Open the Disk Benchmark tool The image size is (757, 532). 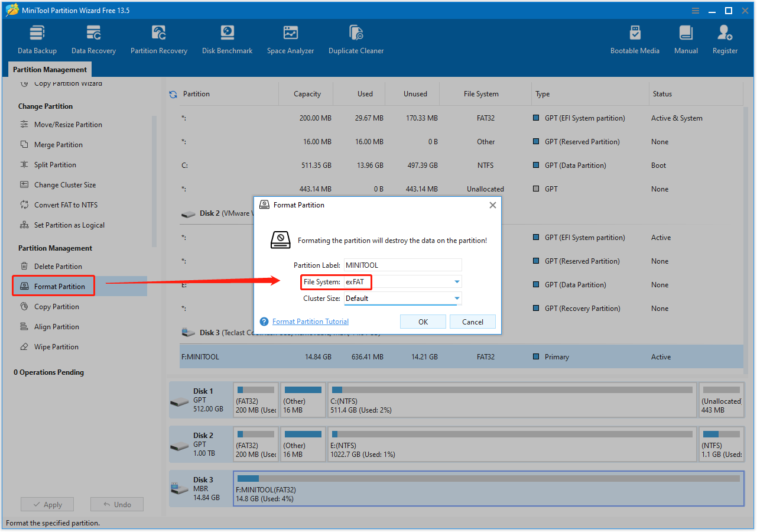227,38
